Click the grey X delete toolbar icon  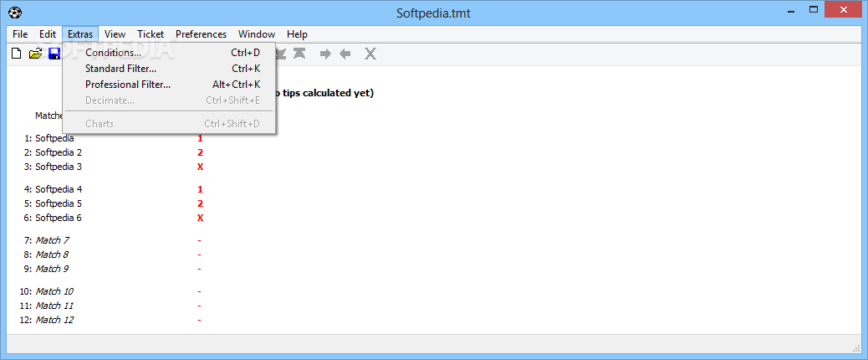370,54
